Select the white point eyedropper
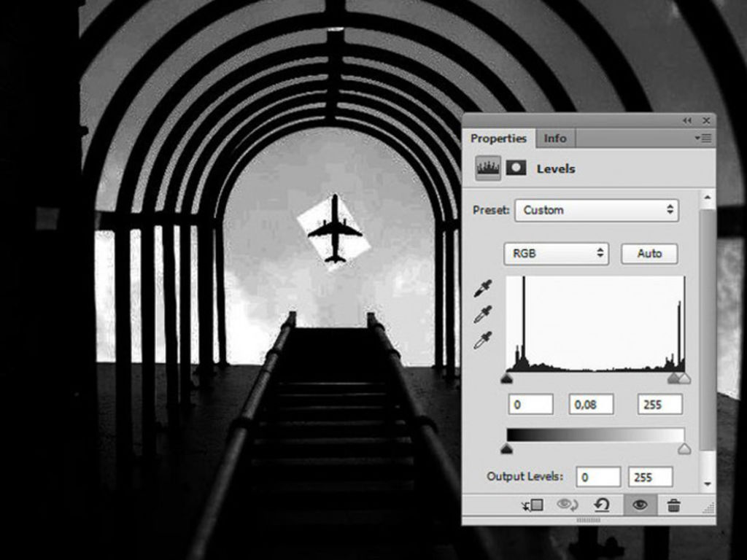The image size is (747, 560). [482, 340]
